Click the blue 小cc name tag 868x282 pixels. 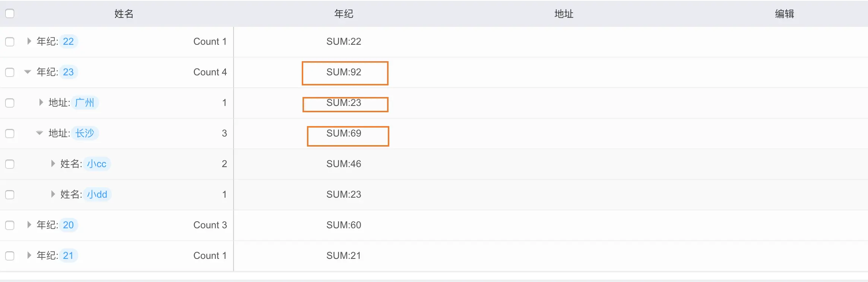coord(96,164)
